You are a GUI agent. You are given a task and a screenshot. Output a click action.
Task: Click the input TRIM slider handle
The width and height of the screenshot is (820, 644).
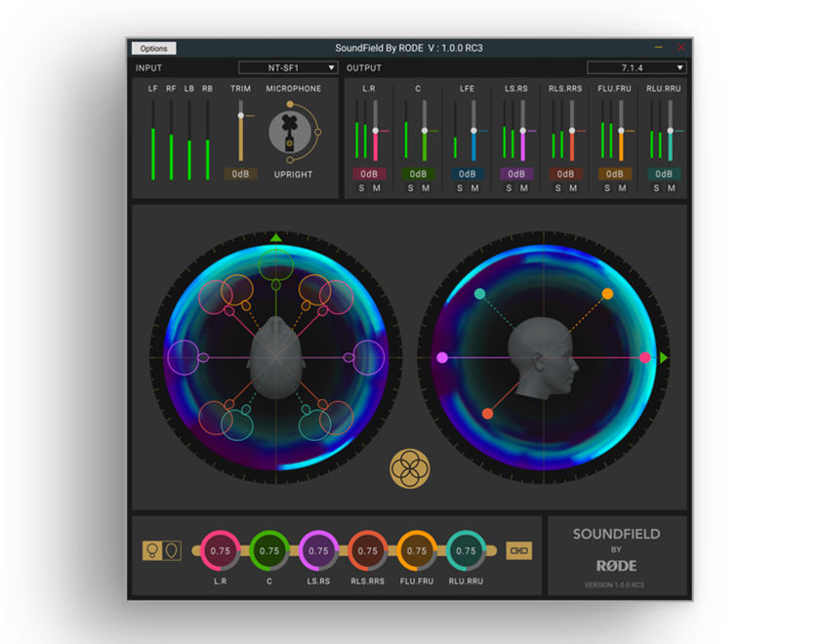point(240,115)
